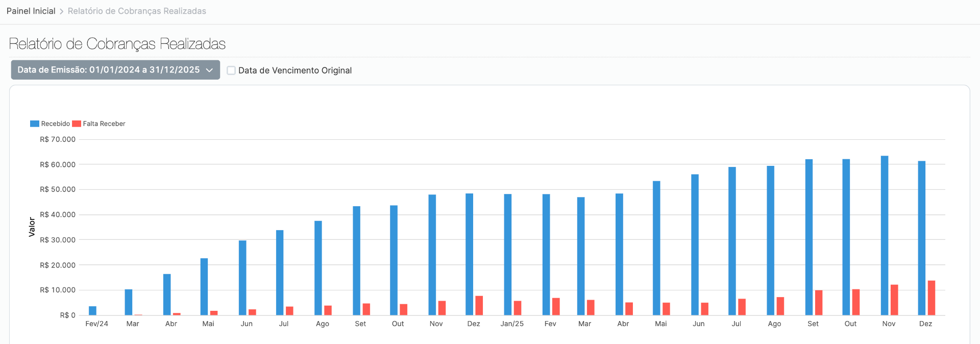Select the blue bar for Jan/25
Viewport: 980px width, 344px height.
[508, 254]
